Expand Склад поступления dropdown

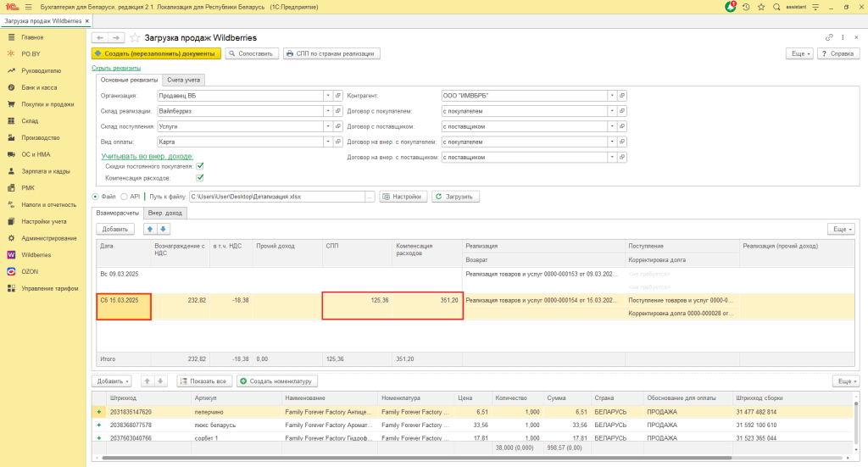[x=328, y=127]
